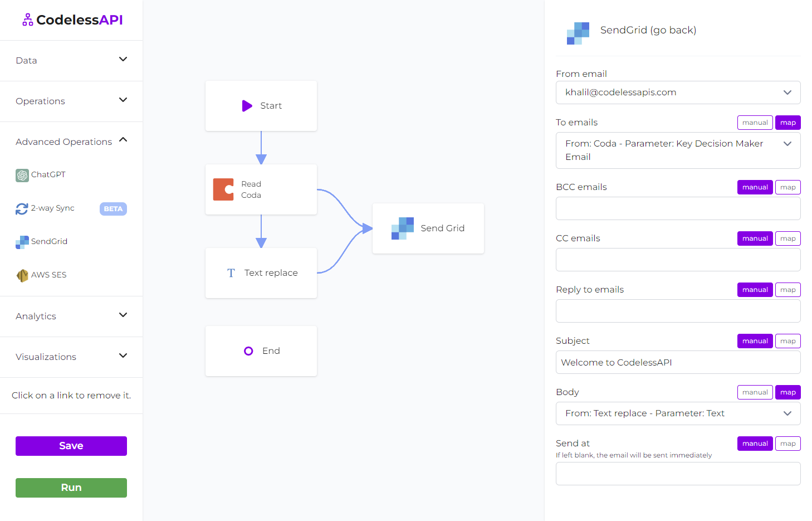Select the ChatGPT icon in Advanced Operations
Image resolution: width=812 pixels, height=521 pixels.
(x=22, y=176)
